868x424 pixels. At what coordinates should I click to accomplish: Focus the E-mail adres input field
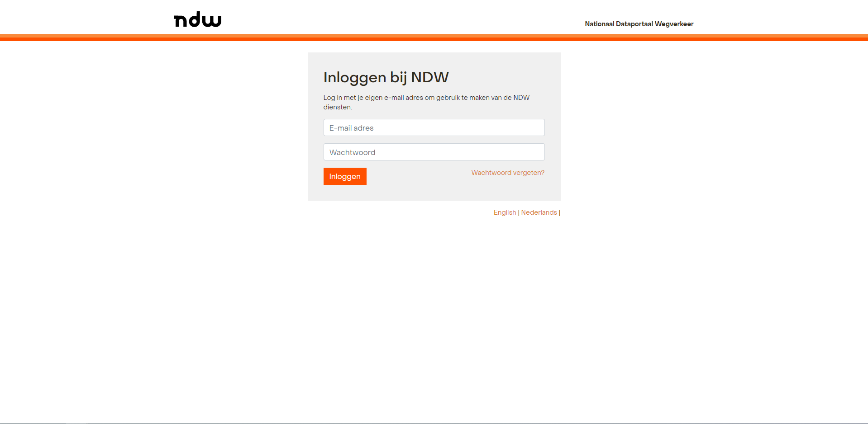434,127
